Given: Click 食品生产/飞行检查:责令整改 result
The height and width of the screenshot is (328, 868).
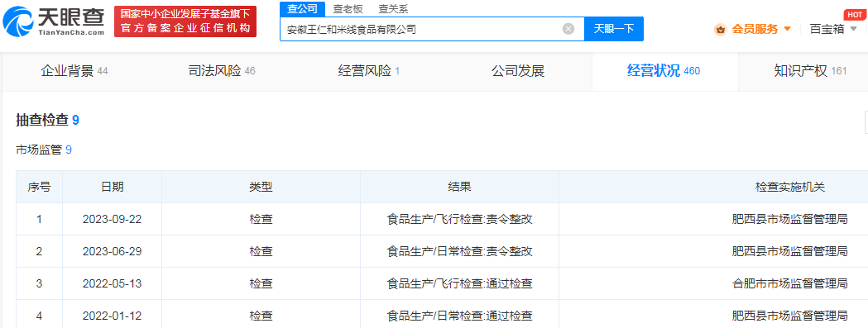Looking at the screenshot, I should pos(459,219).
